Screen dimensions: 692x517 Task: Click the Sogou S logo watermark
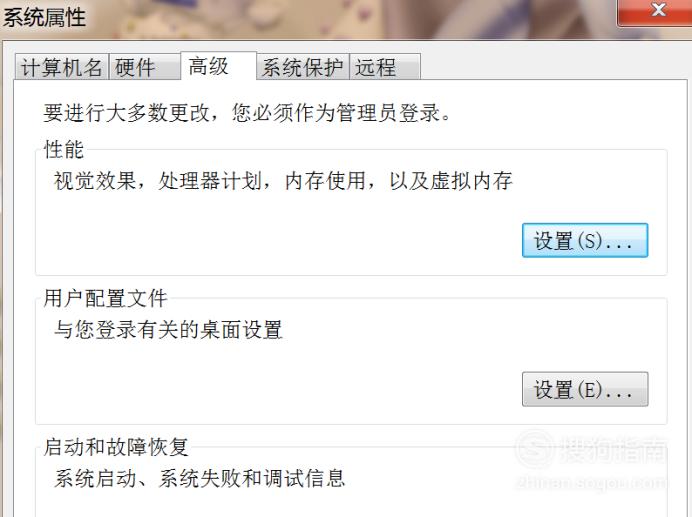point(534,449)
